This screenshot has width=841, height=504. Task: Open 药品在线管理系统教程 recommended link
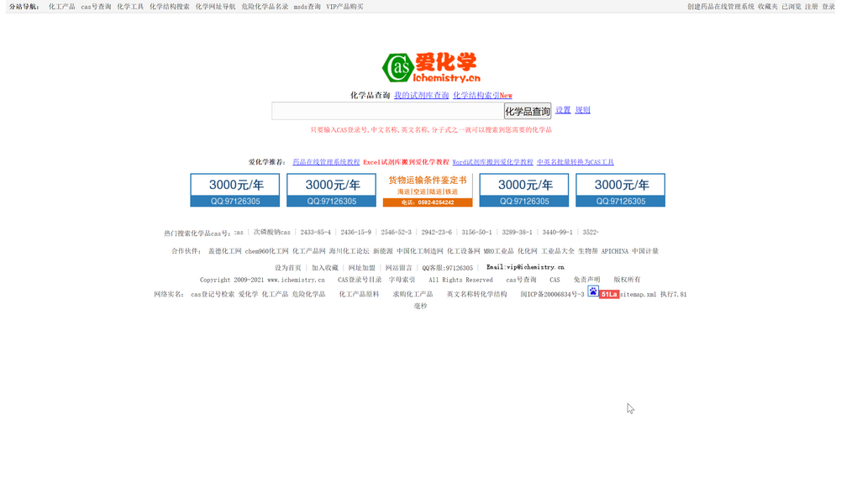click(326, 162)
